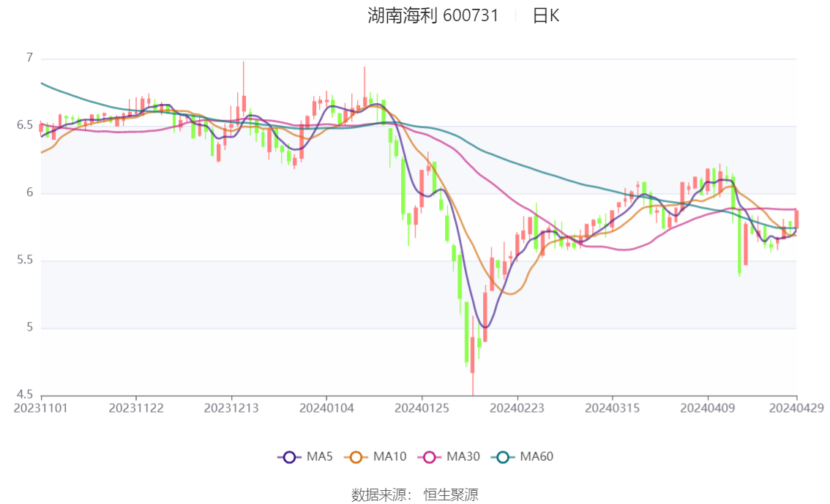This screenshot has height=504, width=830.
Task: Click the 湖南海利 600731 chart title
Action: pyautogui.click(x=433, y=15)
